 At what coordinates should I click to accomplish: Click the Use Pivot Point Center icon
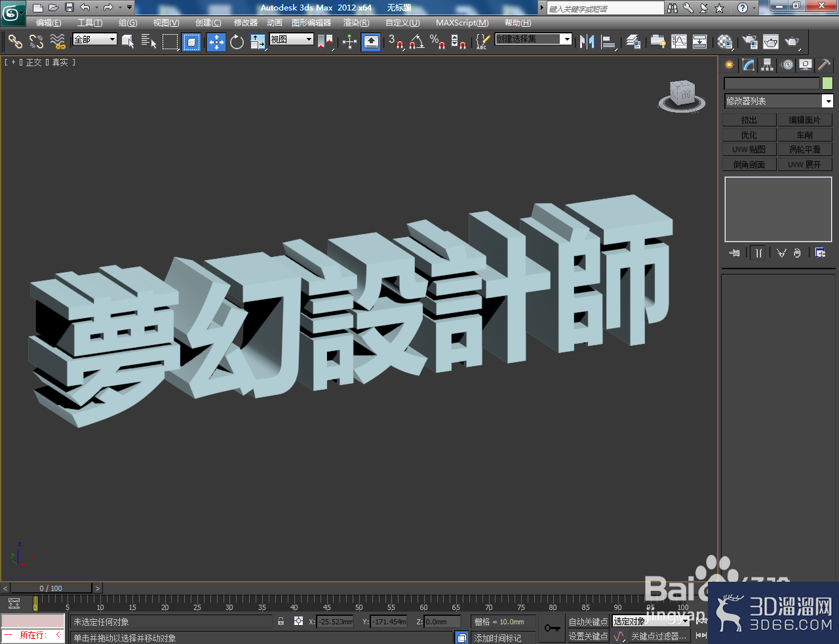[325, 42]
